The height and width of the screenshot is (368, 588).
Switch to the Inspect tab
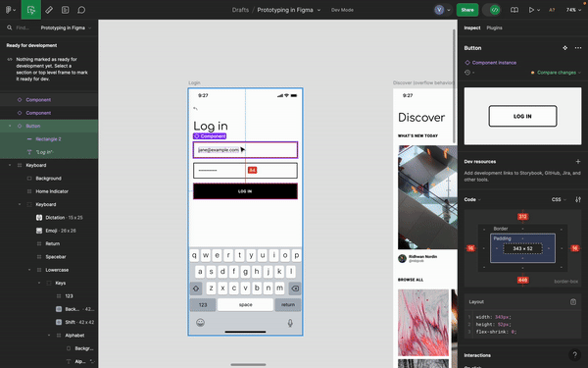tap(472, 27)
